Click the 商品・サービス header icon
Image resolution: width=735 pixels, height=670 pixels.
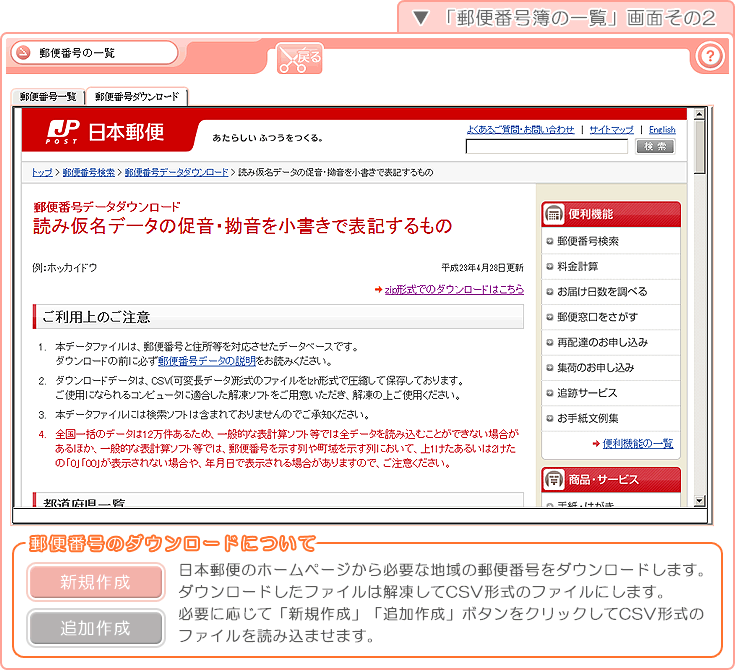click(x=553, y=479)
